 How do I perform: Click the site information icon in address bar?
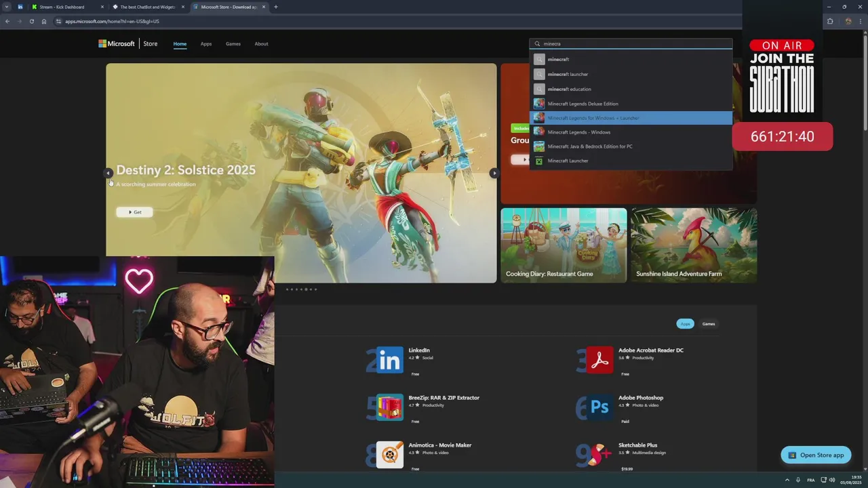click(x=59, y=21)
